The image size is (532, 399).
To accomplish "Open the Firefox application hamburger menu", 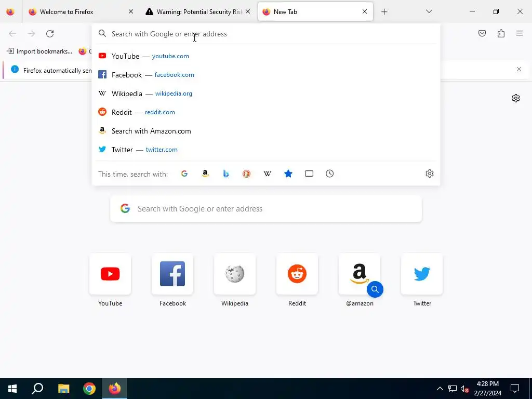I will click(520, 33).
